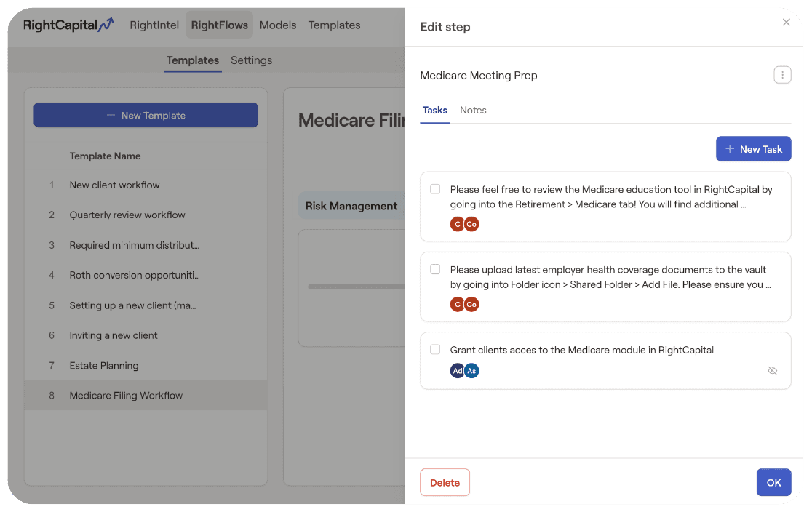The width and height of the screenshot is (812, 512).
Task: Open the three-dot menu beside Medicare Meeting Prep
Action: click(x=782, y=75)
